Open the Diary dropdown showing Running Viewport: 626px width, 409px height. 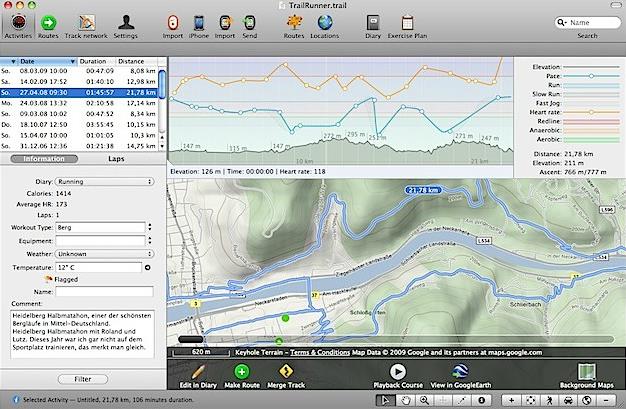[x=104, y=182]
